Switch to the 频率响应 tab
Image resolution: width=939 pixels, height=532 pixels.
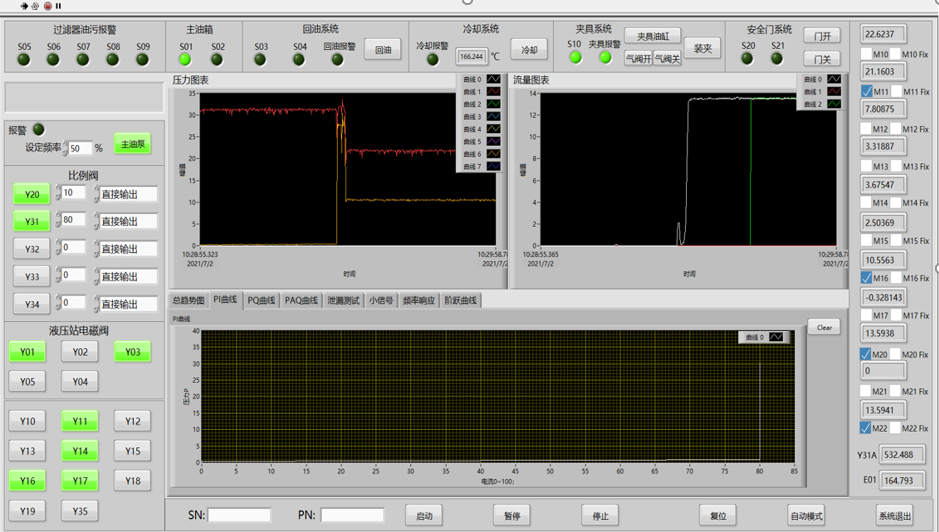click(x=419, y=300)
